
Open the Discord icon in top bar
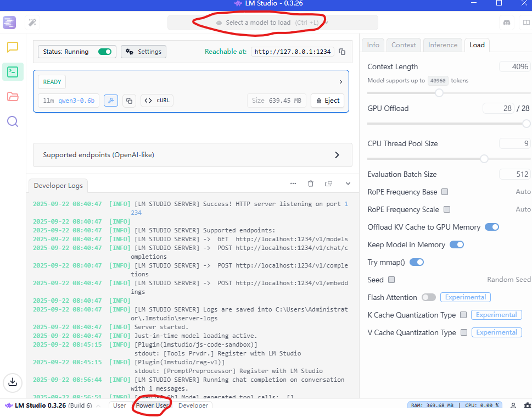point(507,23)
